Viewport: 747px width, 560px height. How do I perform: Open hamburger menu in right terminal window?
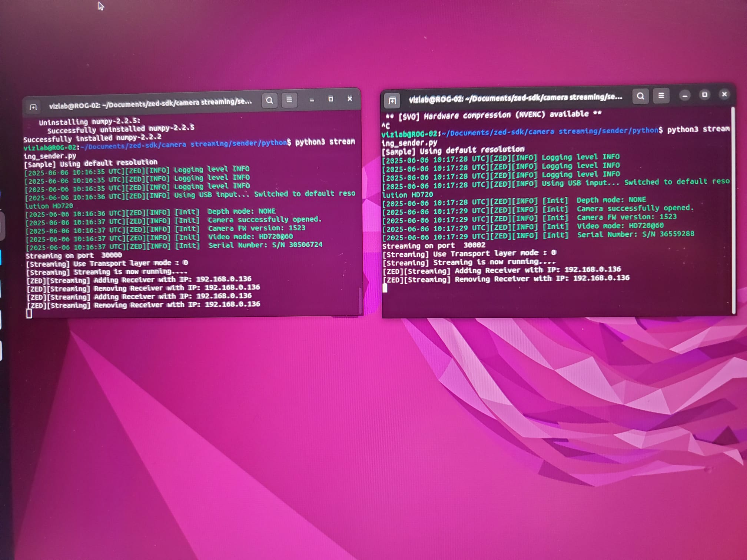(x=661, y=96)
